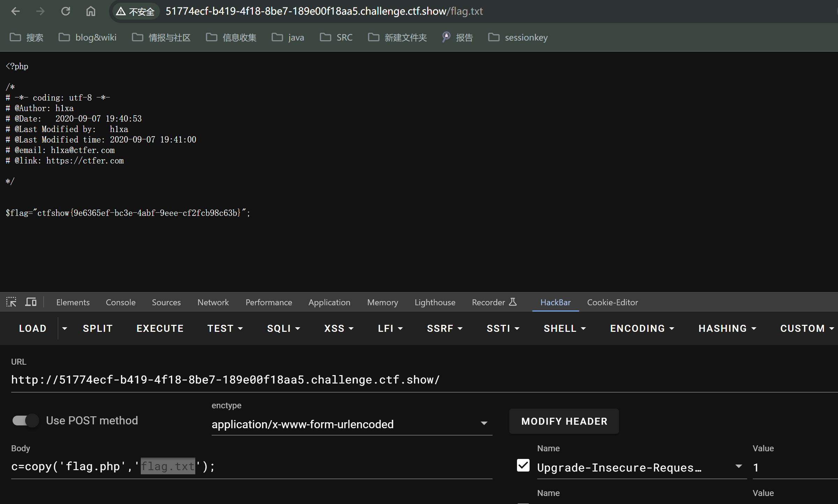The image size is (838, 504).
Task: Switch to the Elements tab
Action: point(73,302)
